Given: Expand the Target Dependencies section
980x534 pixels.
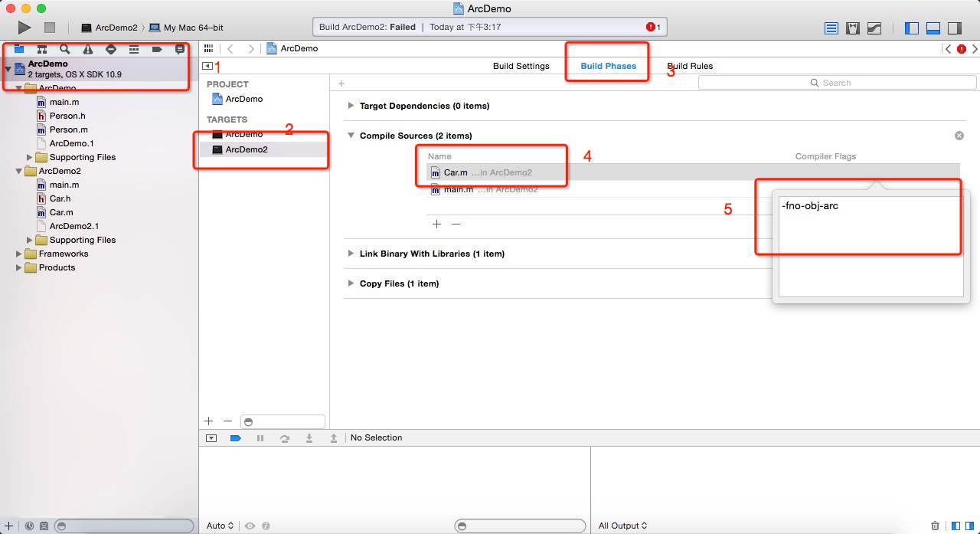Looking at the screenshot, I should 351,106.
